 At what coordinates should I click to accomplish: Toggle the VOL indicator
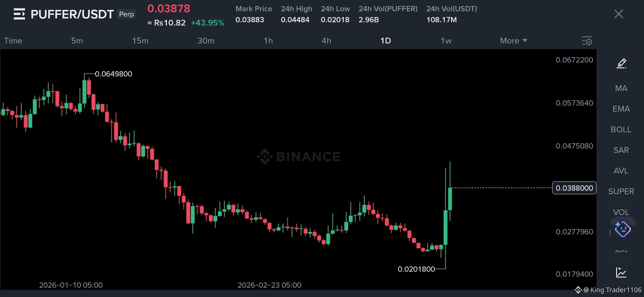[x=621, y=212]
